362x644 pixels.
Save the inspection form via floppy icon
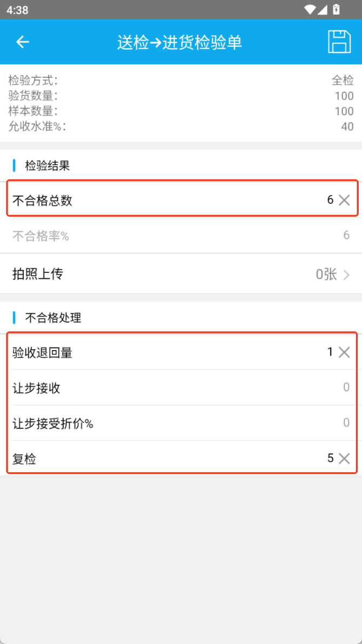tap(339, 42)
